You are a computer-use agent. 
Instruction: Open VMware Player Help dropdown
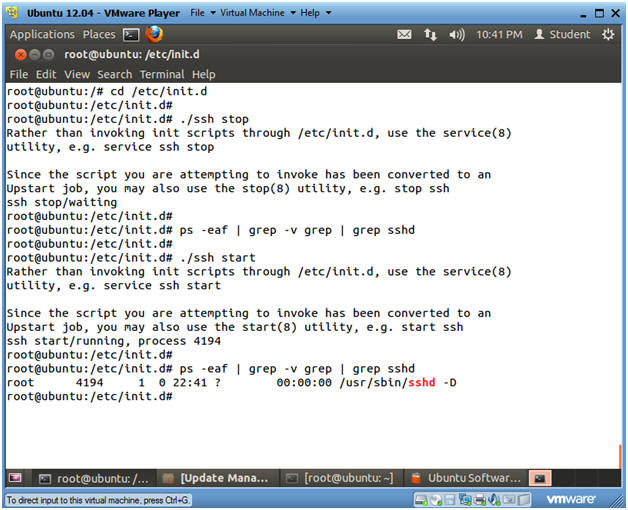tap(316, 13)
